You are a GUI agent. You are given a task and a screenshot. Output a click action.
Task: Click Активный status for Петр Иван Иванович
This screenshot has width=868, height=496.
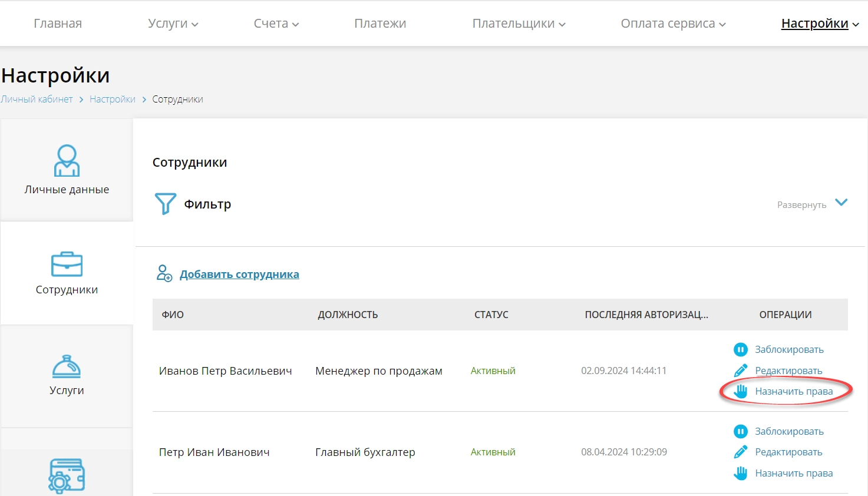point(493,452)
